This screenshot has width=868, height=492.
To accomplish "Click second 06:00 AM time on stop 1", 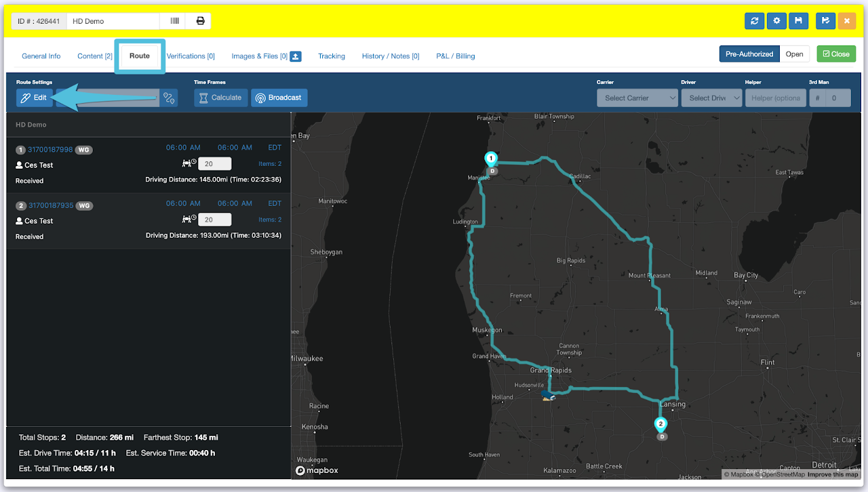I will click(235, 147).
